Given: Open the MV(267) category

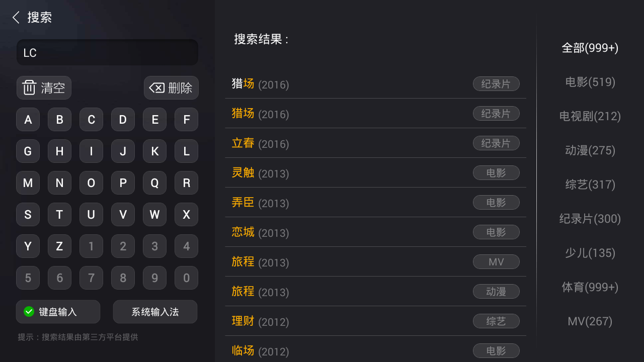Looking at the screenshot, I should pos(590,321).
